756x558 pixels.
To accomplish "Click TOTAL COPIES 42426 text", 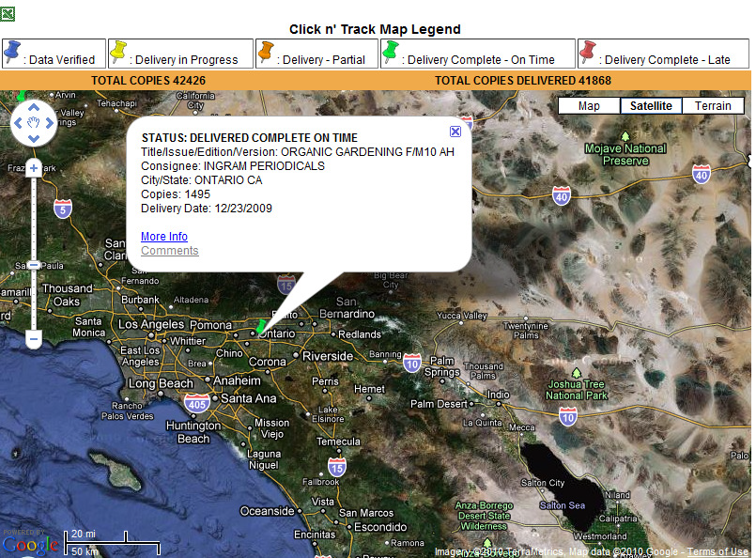I will [148, 80].
